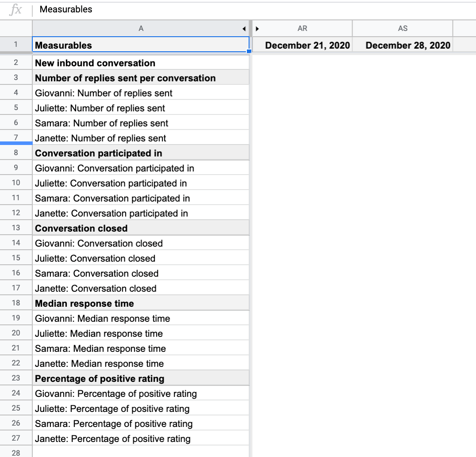
Task: Select row 27 via its row number
Action: 16,438
